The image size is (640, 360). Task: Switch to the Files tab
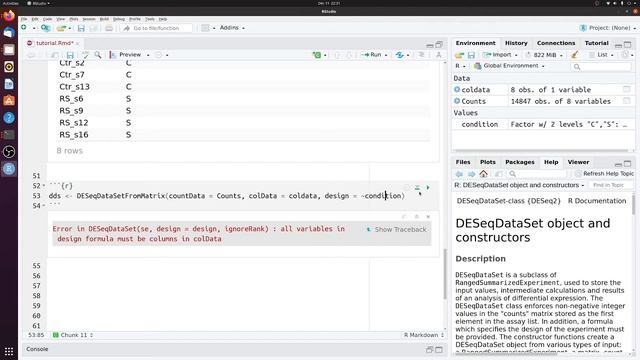pos(463,162)
